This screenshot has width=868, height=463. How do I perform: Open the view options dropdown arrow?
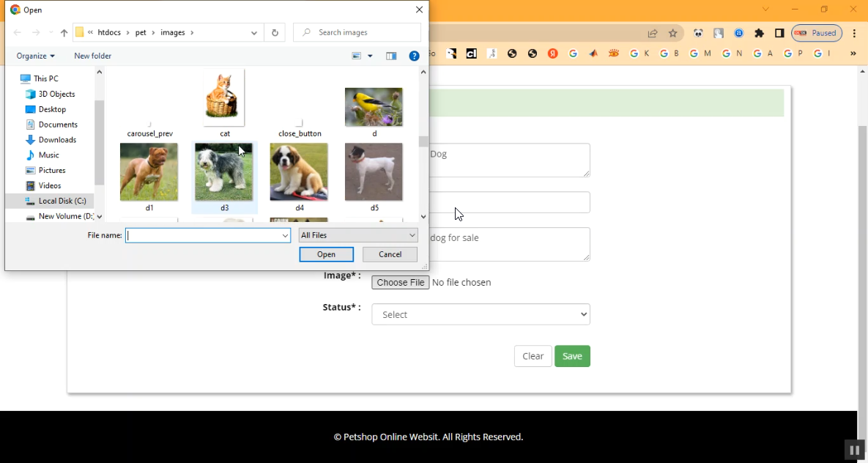pos(370,56)
